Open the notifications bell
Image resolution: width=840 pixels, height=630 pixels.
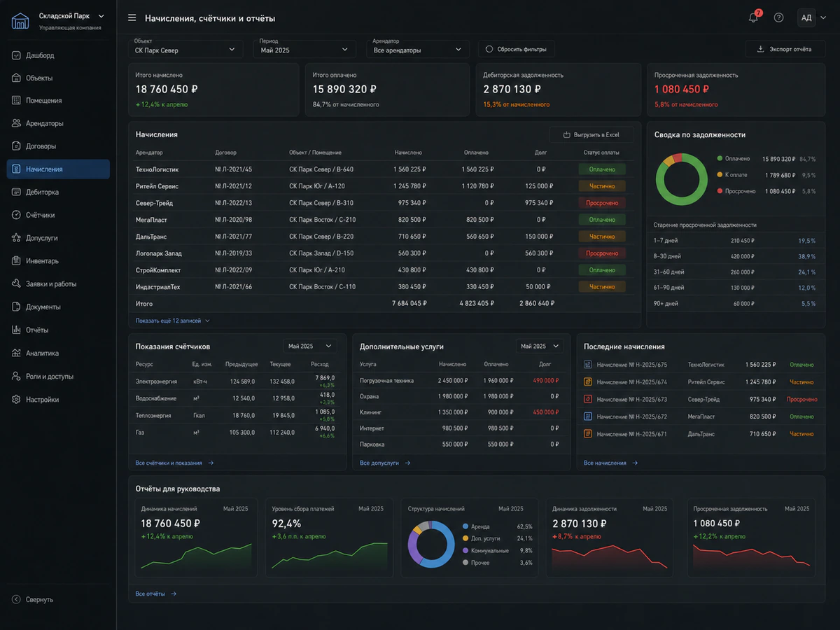coord(753,17)
